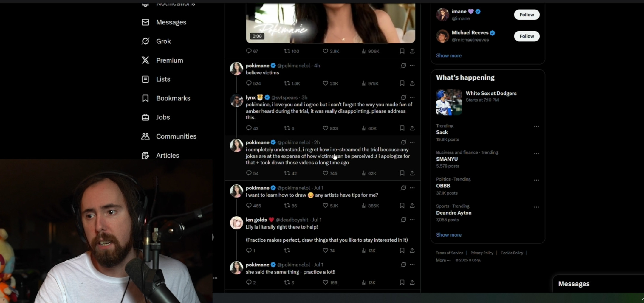Play the Pokimane video thumbnail

click(x=330, y=23)
